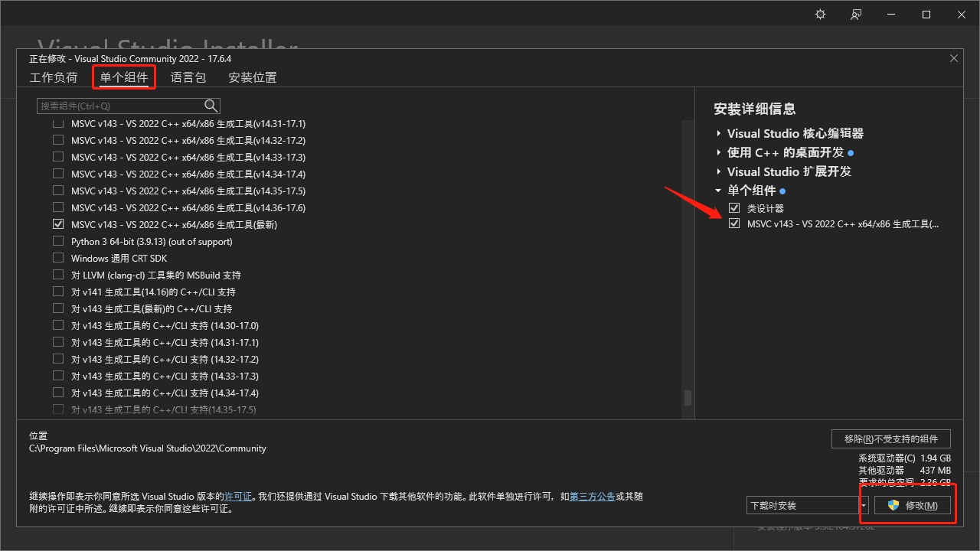Switch to 单个组件 tab

(x=124, y=77)
